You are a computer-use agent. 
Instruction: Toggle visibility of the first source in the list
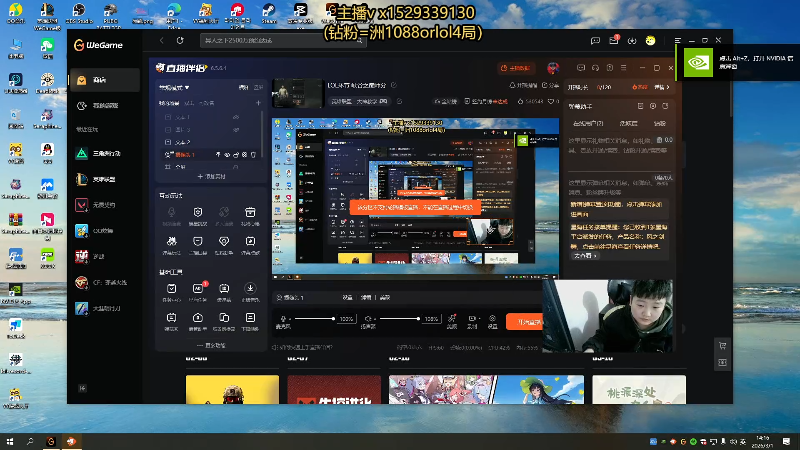click(236, 117)
